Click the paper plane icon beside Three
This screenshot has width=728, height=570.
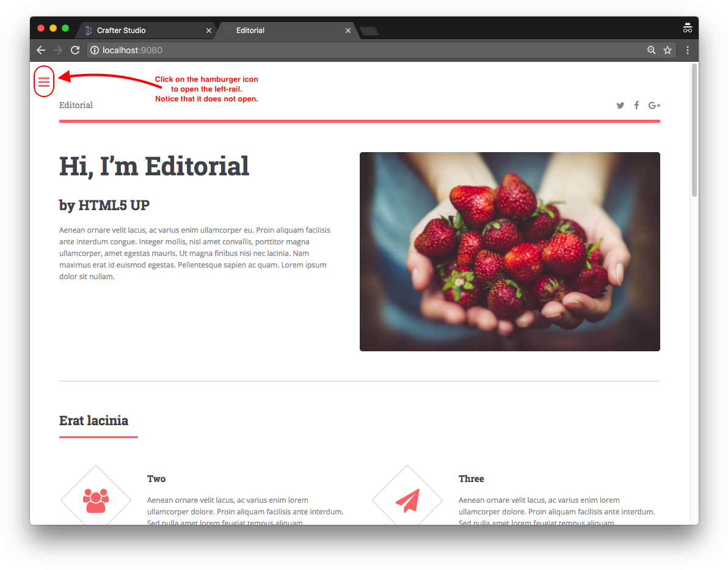(407, 500)
